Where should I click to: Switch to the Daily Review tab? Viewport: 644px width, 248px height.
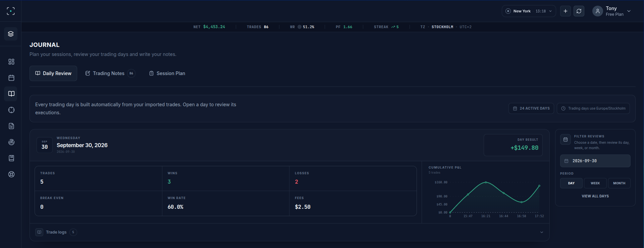(x=53, y=73)
